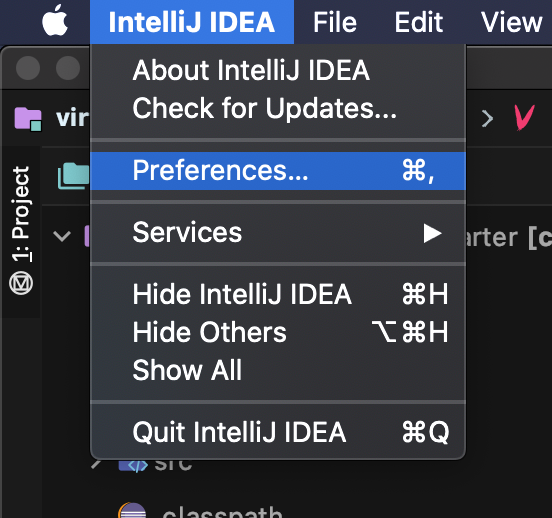Click the pink V file icon in breadcrumb
This screenshot has height=518, width=552.
524,117
